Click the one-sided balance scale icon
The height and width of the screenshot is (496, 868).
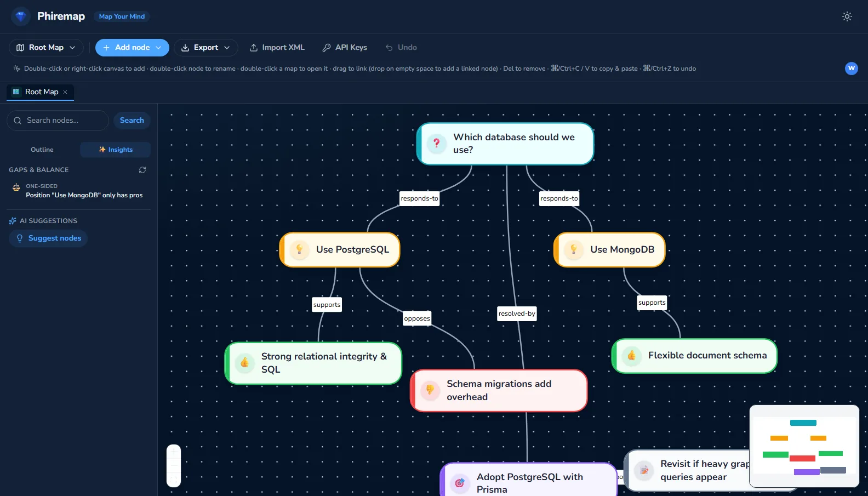[16, 187]
